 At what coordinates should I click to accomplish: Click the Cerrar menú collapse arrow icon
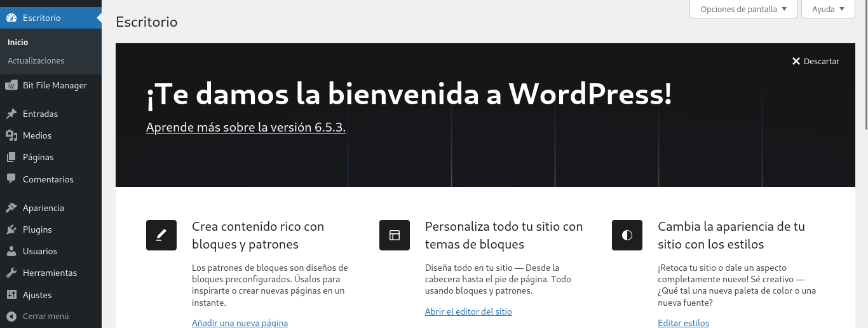(x=11, y=316)
